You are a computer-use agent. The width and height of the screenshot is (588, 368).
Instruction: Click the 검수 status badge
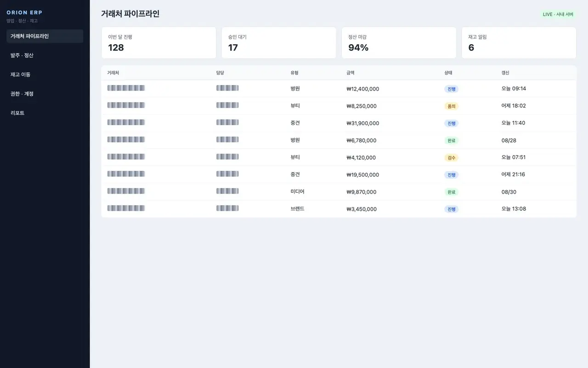tap(452, 158)
